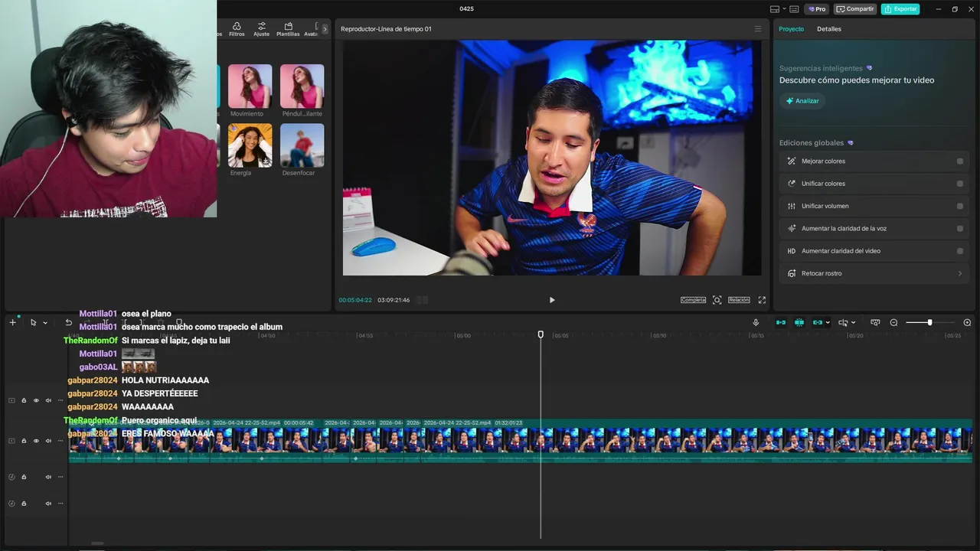Enable the Unificar volumen checkbox
Viewport: 980px width, 551px height.
coord(960,206)
